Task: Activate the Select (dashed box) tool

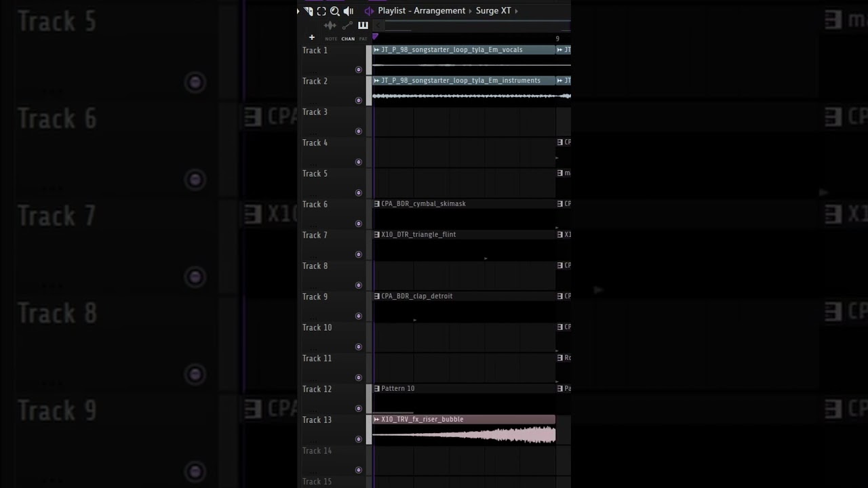Action: click(x=321, y=11)
